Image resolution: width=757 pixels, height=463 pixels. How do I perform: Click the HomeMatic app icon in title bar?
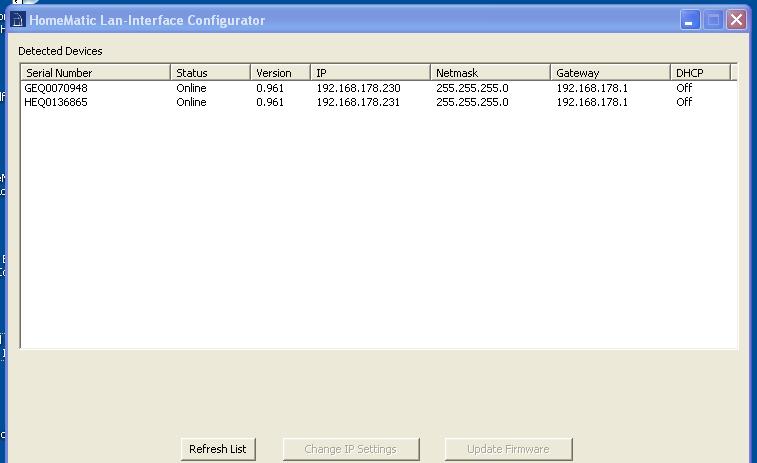[18, 20]
